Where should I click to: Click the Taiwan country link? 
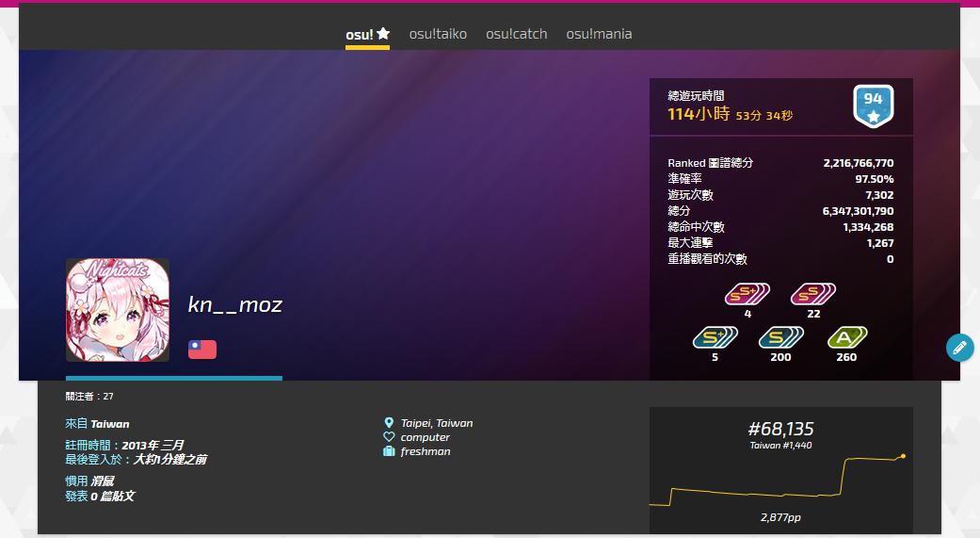pyautogui.click(x=110, y=424)
